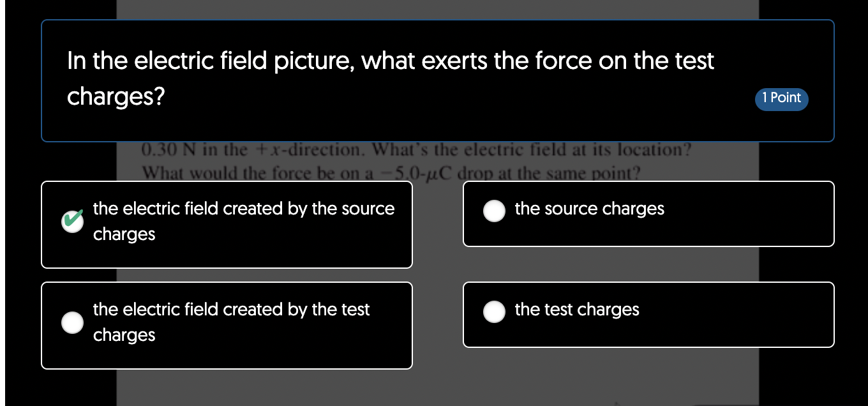Deselect the green checkmark on the chosen answer
Viewport: 868px width, 406px height.
point(72,222)
